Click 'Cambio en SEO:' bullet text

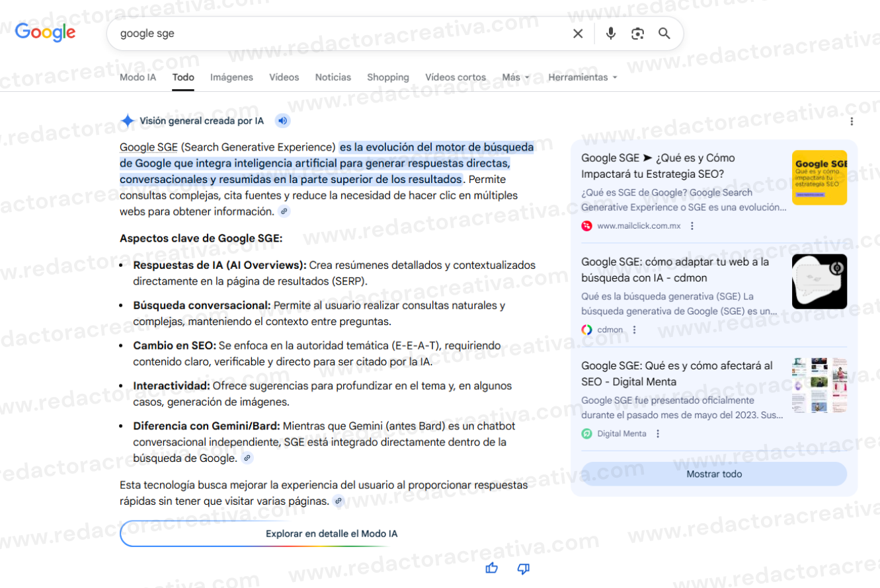(175, 346)
